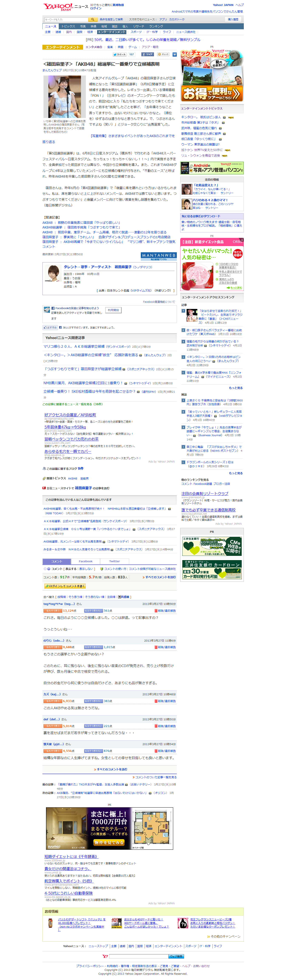Screen dimensions: 286x980
Task: Click the お得で便利なツアー travel banner
Action: (x=212, y=75)
